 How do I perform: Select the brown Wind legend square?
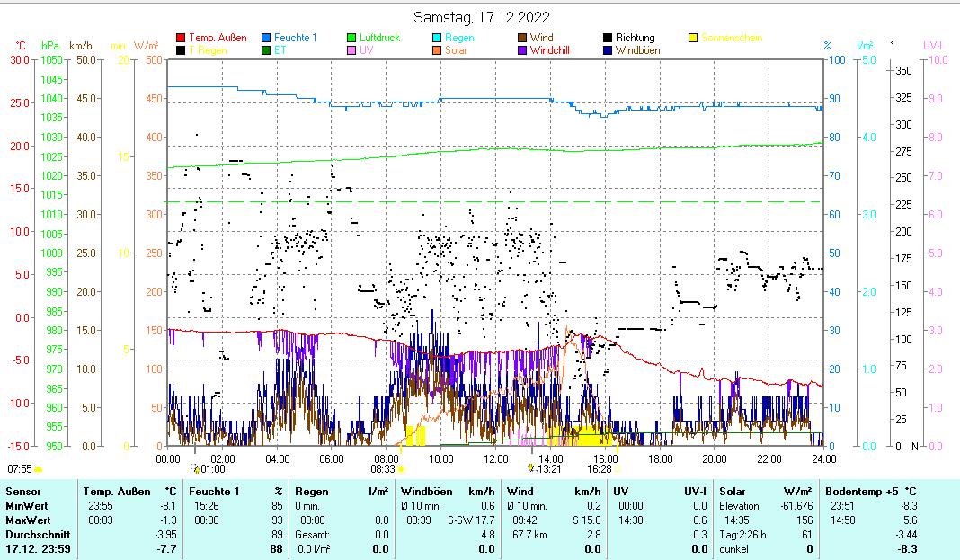point(523,38)
